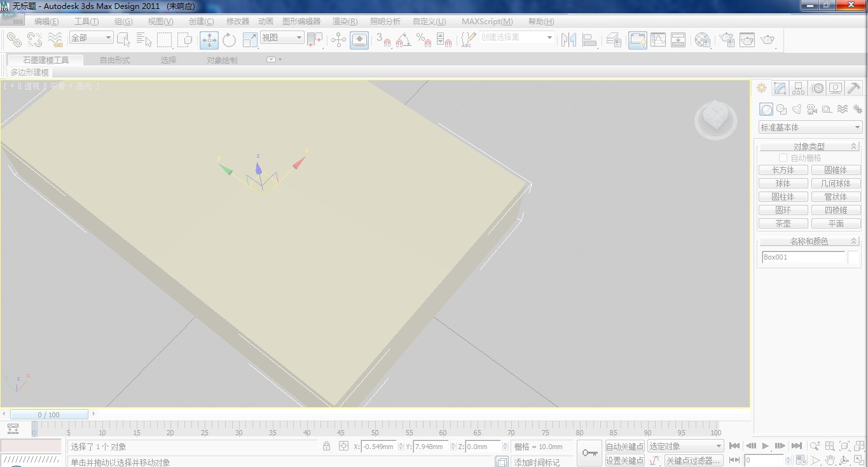Image resolution: width=868 pixels, height=467 pixels.
Task: Open the selection filter 全部 dropdown
Action: click(x=91, y=38)
